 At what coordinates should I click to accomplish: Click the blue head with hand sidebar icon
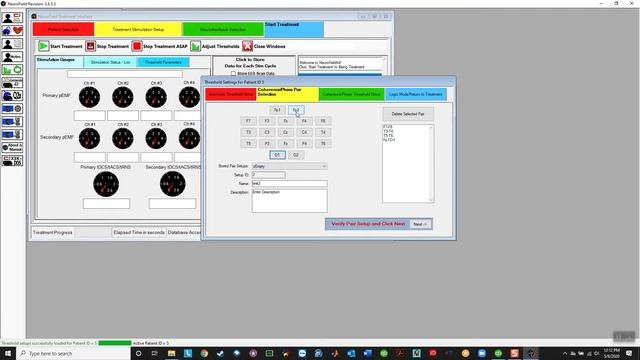click(12, 96)
